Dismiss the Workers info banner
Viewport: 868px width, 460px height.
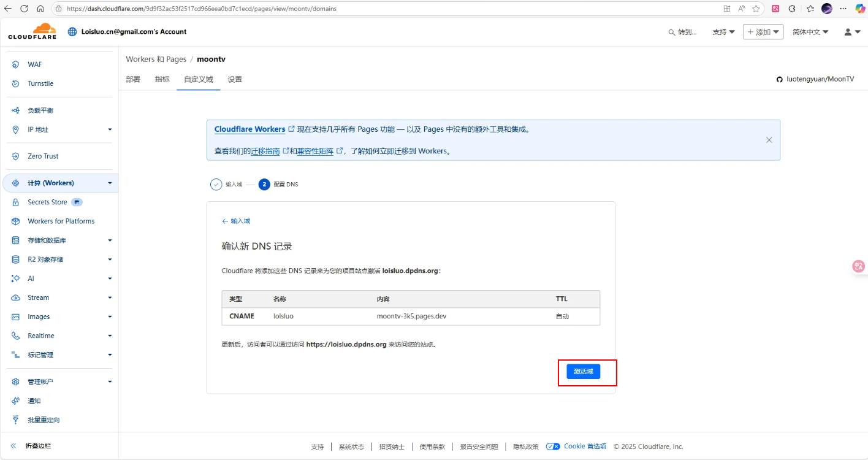pos(769,140)
